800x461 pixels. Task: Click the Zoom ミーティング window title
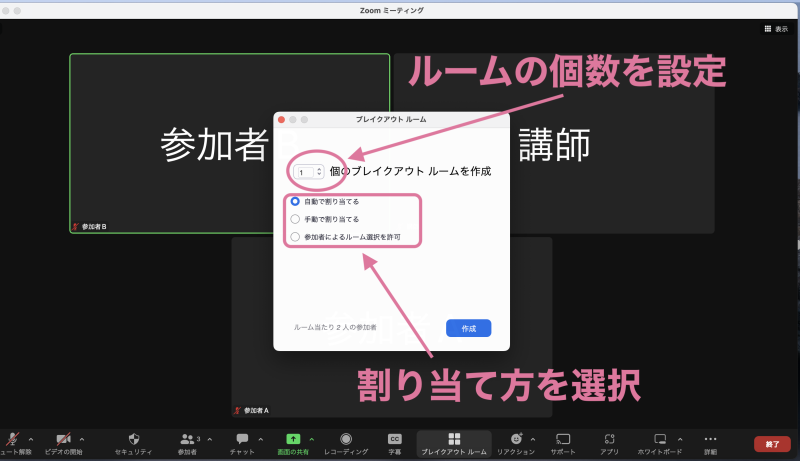391,10
